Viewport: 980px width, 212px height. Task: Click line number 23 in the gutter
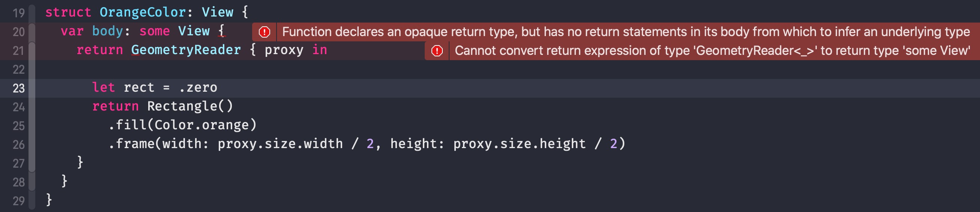19,88
